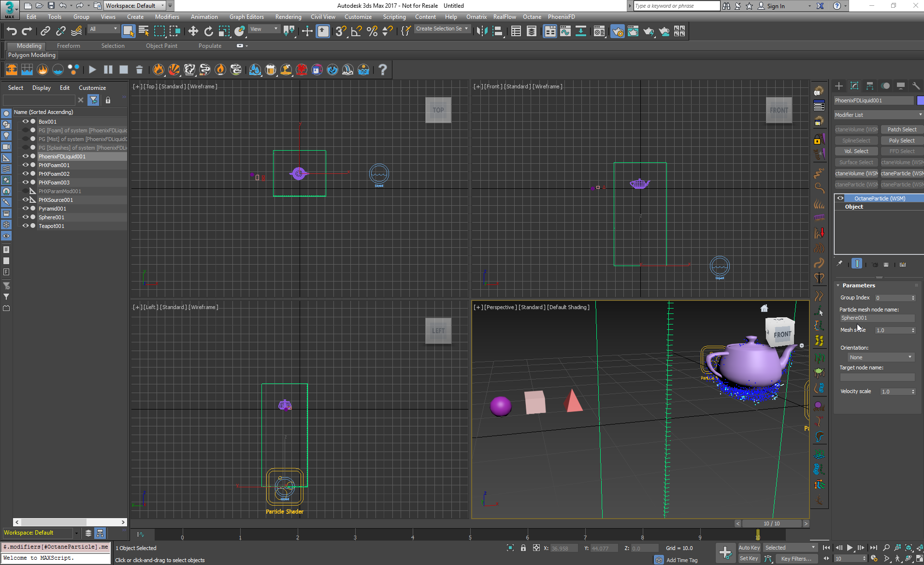Click the Particle mesh node name field
The width and height of the screenshot is (924, 565).
coord(877,318)
